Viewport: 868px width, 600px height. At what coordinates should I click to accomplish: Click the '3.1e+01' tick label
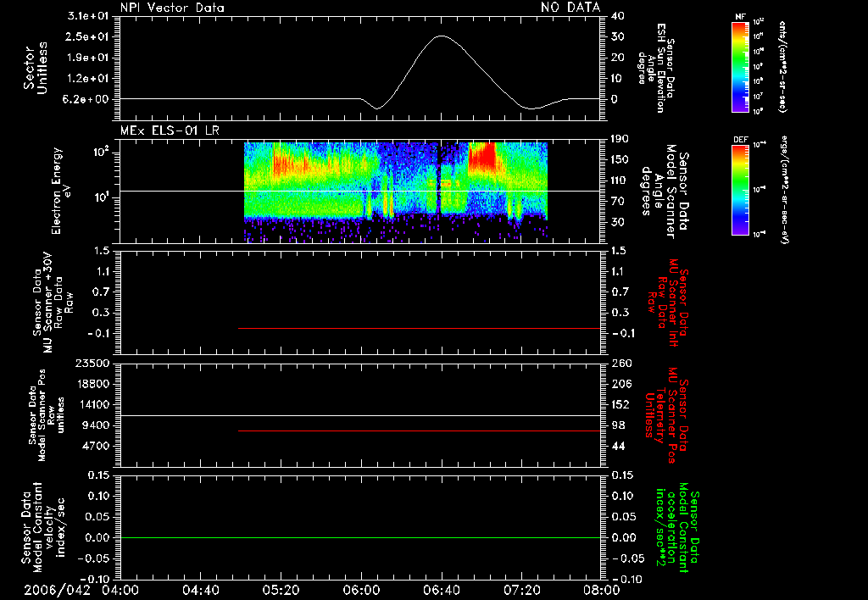[87, 16]
